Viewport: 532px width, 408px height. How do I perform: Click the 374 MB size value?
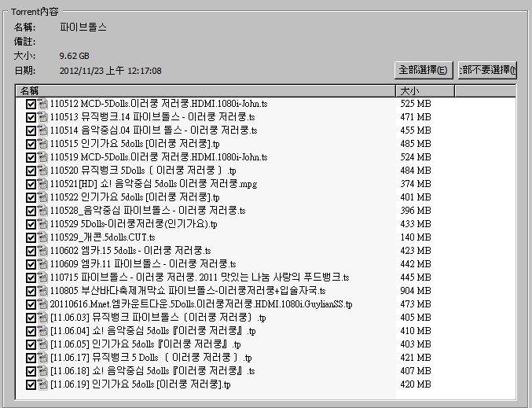(x=416, y=184)
